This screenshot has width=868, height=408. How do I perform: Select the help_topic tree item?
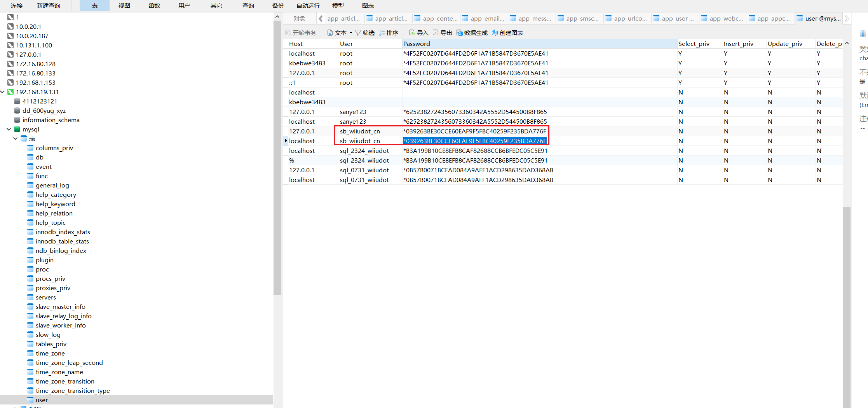pos(51,222)
